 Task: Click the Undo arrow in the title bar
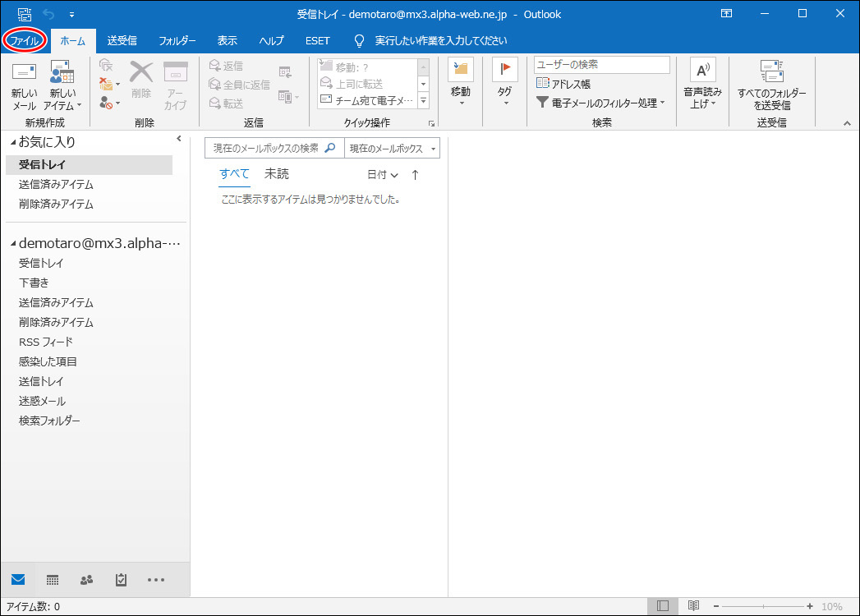pyautogui.click(x=48, y=14)
